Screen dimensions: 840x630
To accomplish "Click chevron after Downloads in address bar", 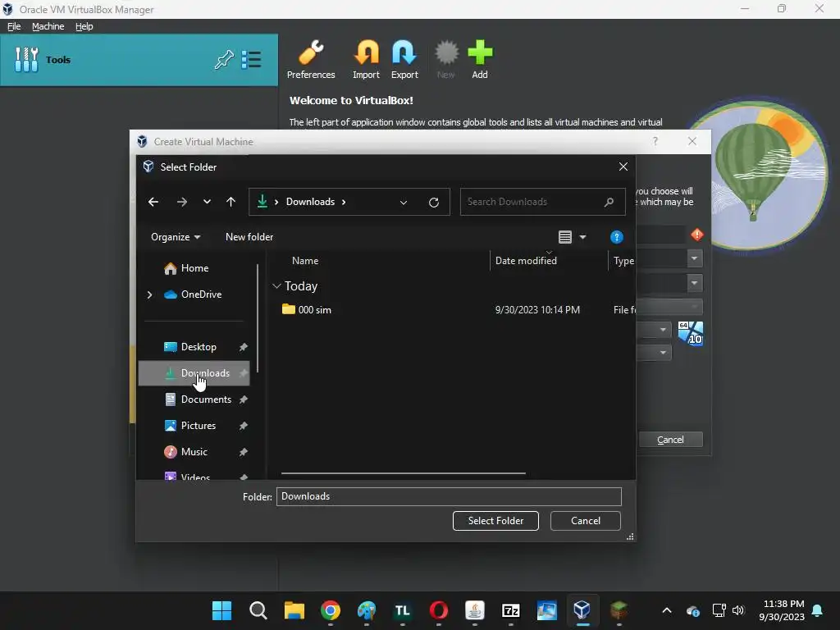I will click(344, 202).
